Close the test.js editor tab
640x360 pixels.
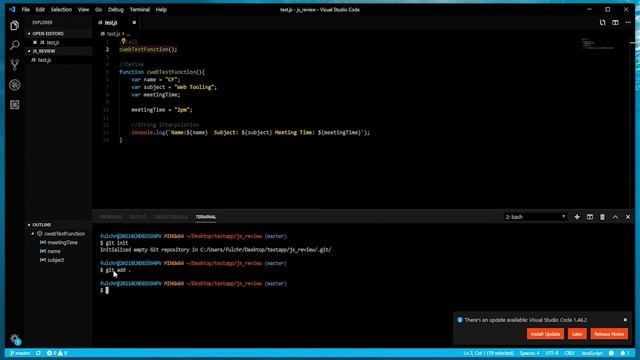[134, 22]
